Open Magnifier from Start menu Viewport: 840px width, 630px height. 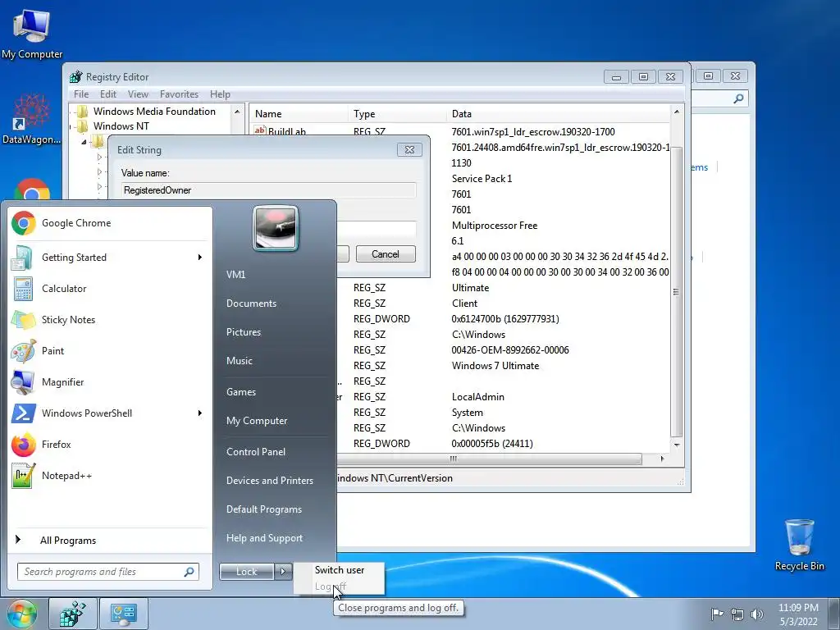coord(109,382)
